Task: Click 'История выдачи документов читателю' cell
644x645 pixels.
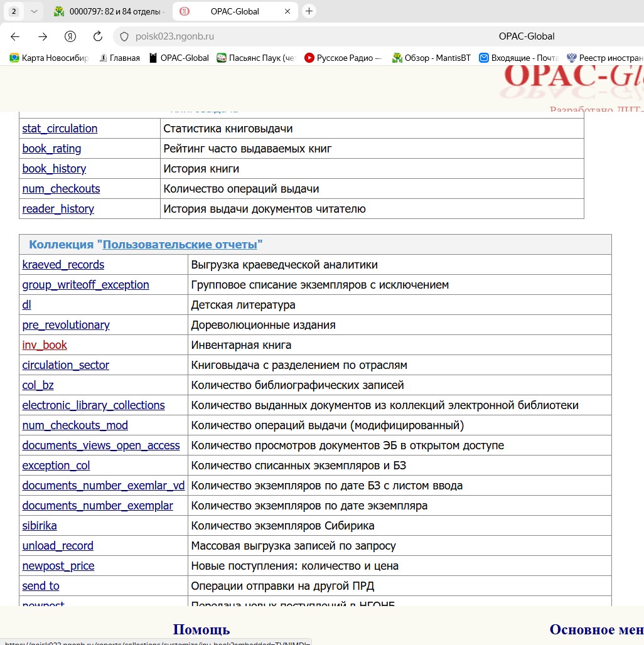Action: coord(372,209)
